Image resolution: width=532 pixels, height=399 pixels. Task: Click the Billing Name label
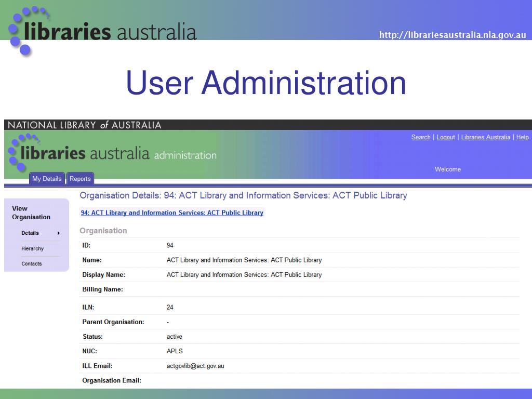(x=103, y=289)
